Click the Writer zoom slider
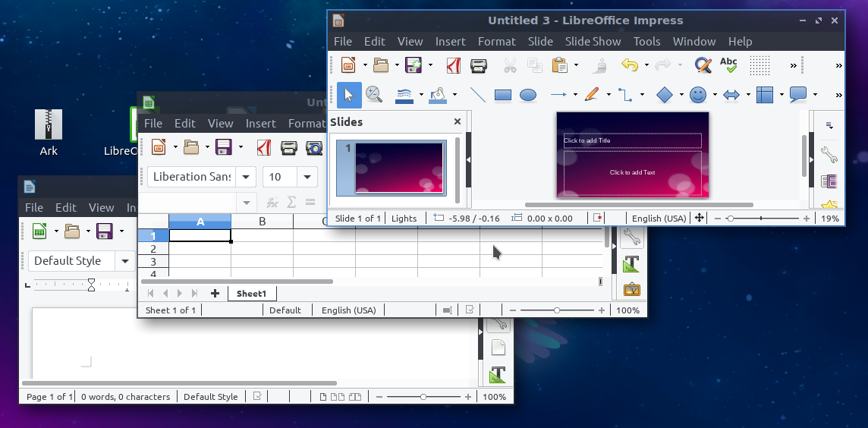 tap(423, 396)
